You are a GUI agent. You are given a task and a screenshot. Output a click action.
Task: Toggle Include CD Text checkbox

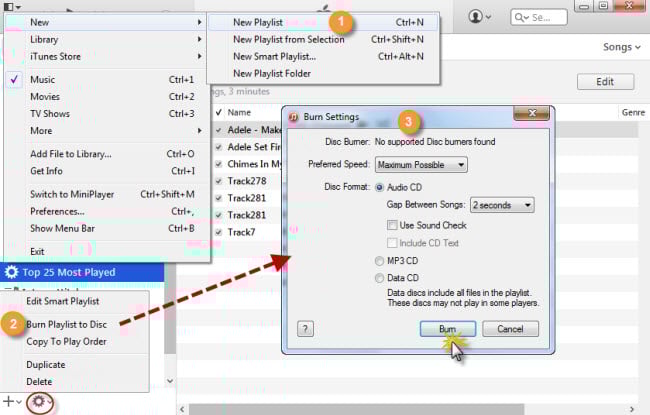pyautogui.click(x=392, y=243)
